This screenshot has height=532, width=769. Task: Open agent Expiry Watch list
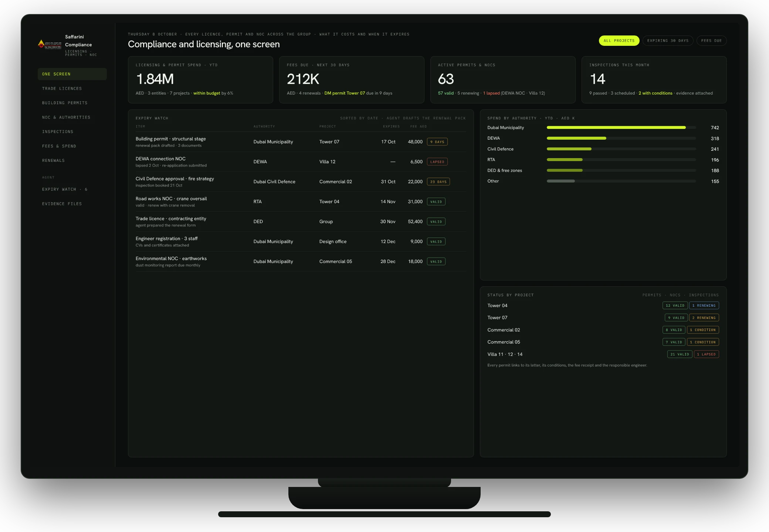(x=72, y=189)
